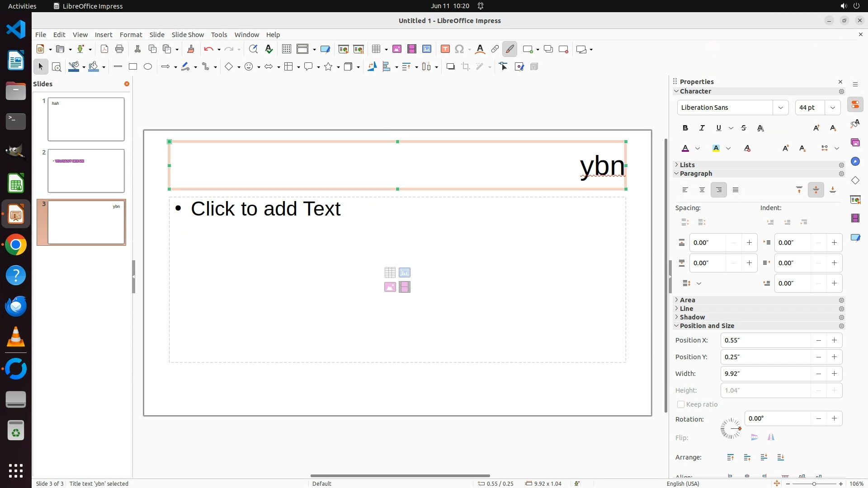Toggle the Shadow icon in the drawing toolbar
Viewport: 868px width, 488px height.
450,67
